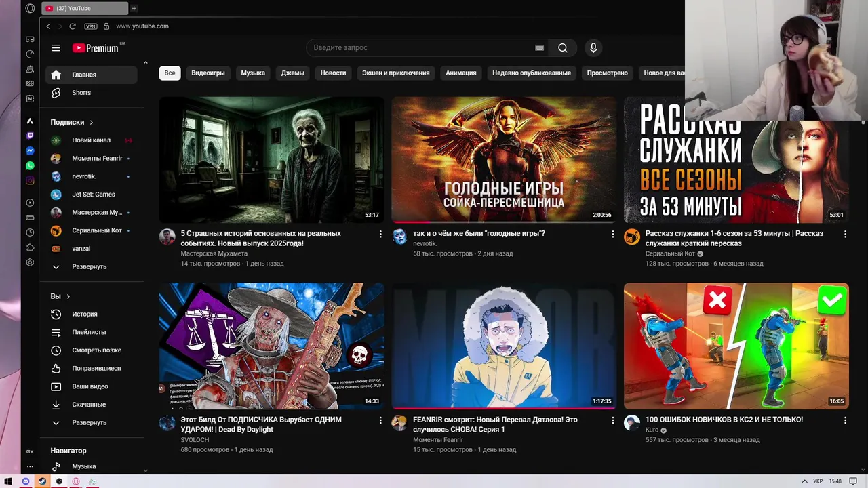Expand Развернуть below Скачанные
This screenshot has width=868, height=488.
[x=92, y=422]
